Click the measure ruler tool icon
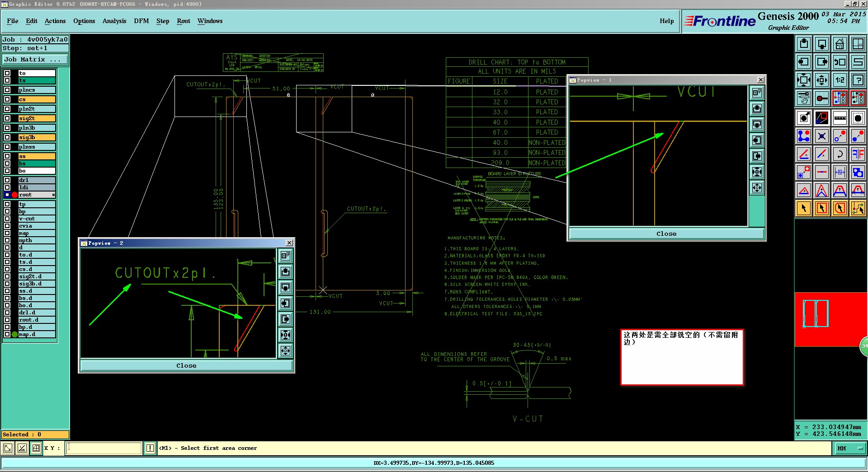The width and height of the screenshot is (868, 472). [x=840, y=118]
